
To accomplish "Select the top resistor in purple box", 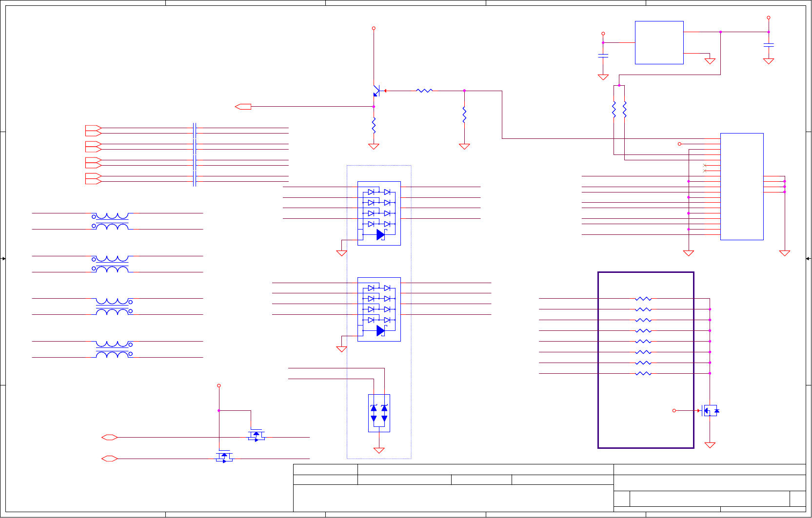I will (643, 299).
